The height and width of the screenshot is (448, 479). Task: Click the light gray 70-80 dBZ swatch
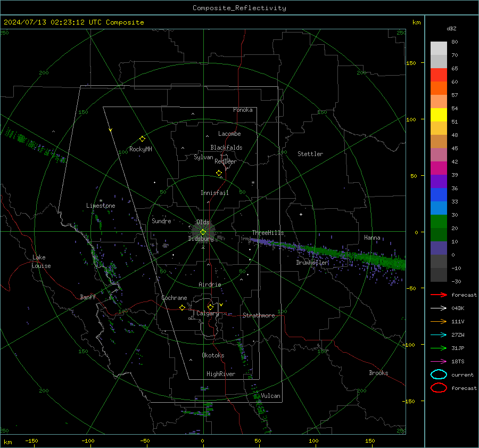click(439, 48)
